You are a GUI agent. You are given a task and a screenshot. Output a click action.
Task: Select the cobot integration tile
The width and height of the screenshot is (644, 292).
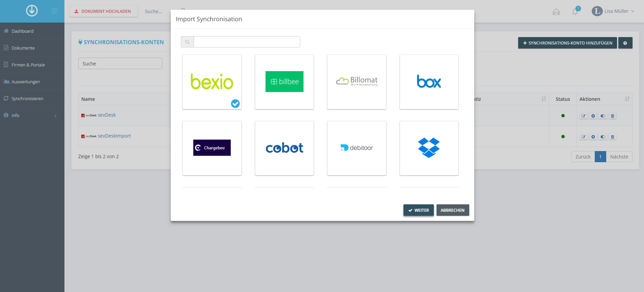284,148
